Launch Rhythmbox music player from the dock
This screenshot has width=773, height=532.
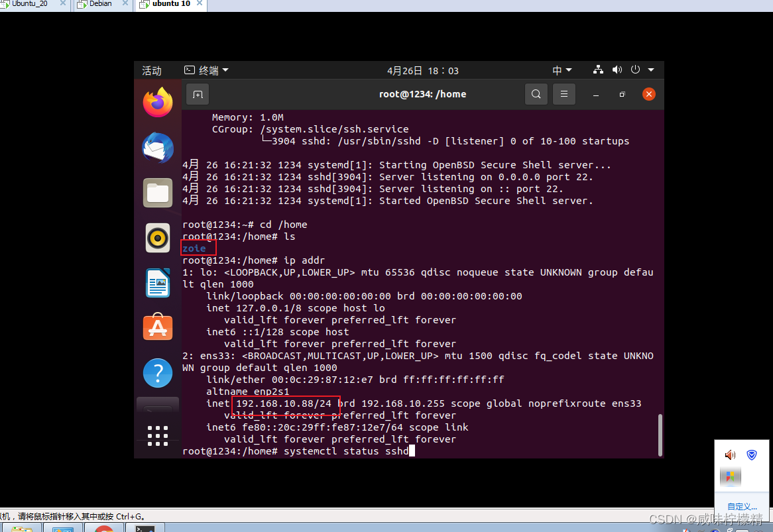(x=157, y=238)
